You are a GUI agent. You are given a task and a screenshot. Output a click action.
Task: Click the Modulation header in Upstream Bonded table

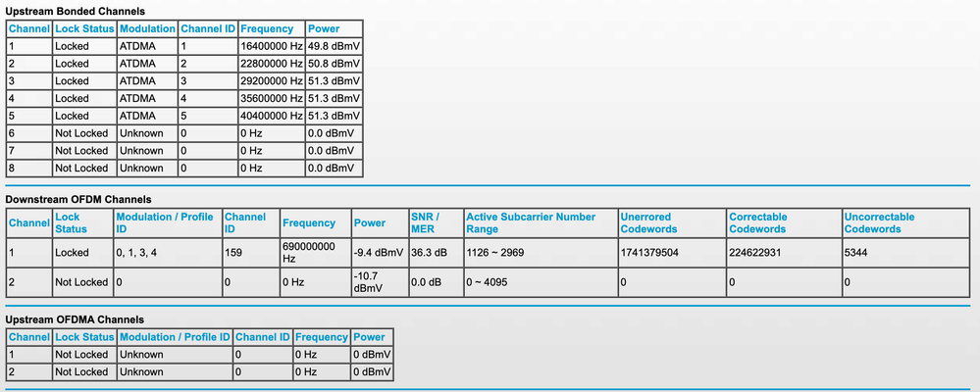click(x=147, y=28)
